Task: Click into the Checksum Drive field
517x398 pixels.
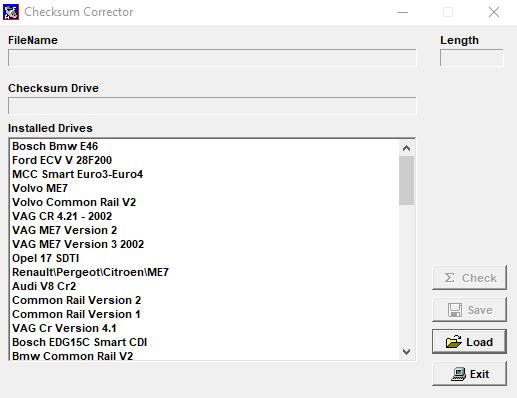Action: click(212, 106)
